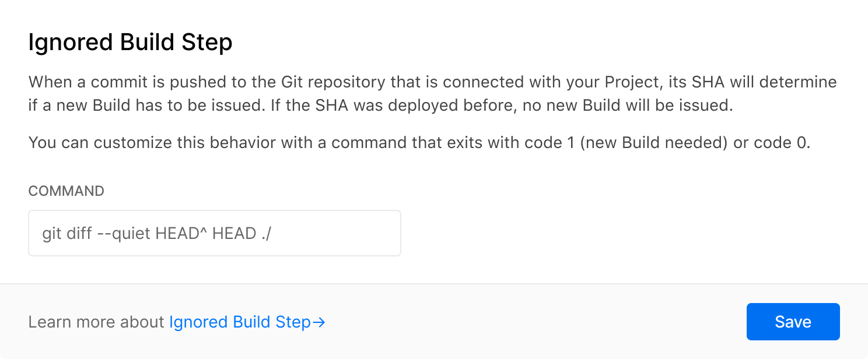The width and height of the screenshot is (868, 359).
Task: Place cursor in the command entry field
Action: click(214, 233)
